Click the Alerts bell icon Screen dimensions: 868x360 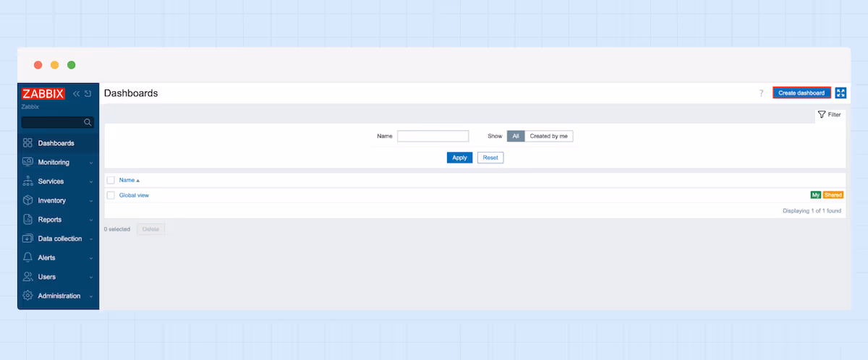(x=27, y=257)
